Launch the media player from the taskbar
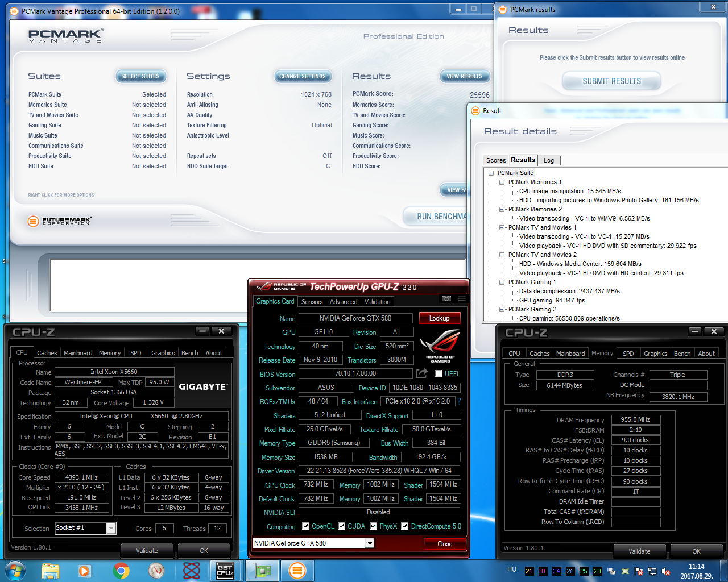728x582 pixels. (x=84, y=571)
